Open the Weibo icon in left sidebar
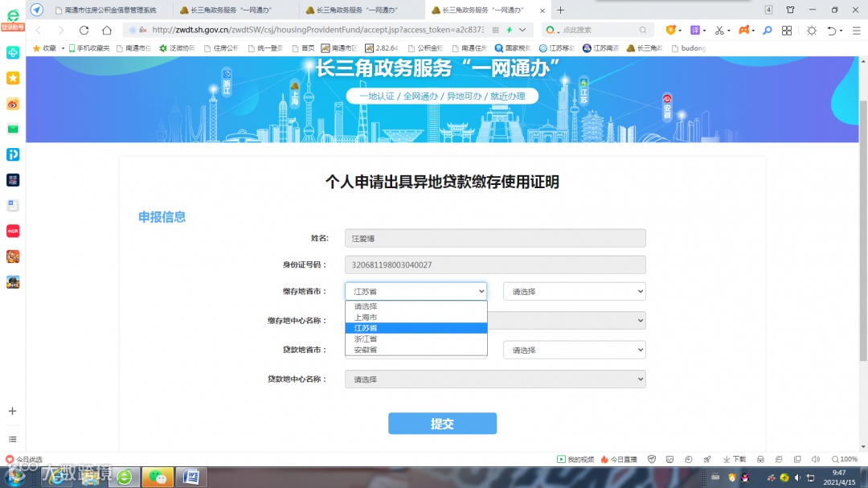This screenshot has width=868, height=488. tap(13, 104)
